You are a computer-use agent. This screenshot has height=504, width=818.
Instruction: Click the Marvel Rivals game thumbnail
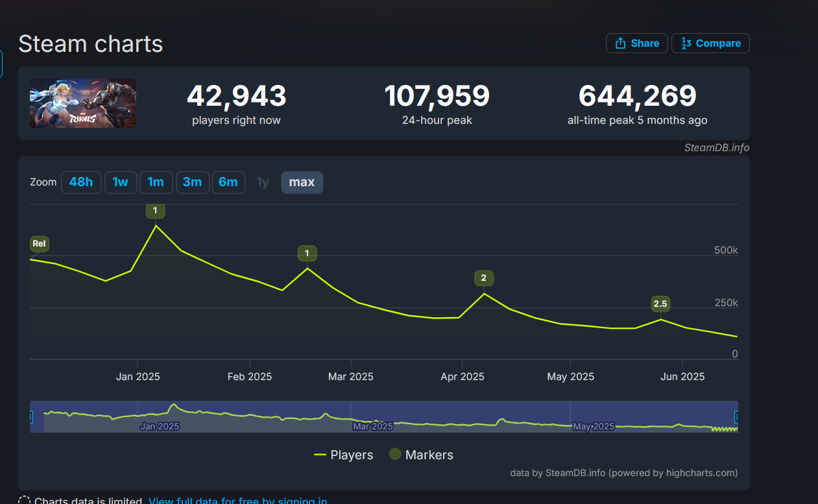(x=83, y=103)
